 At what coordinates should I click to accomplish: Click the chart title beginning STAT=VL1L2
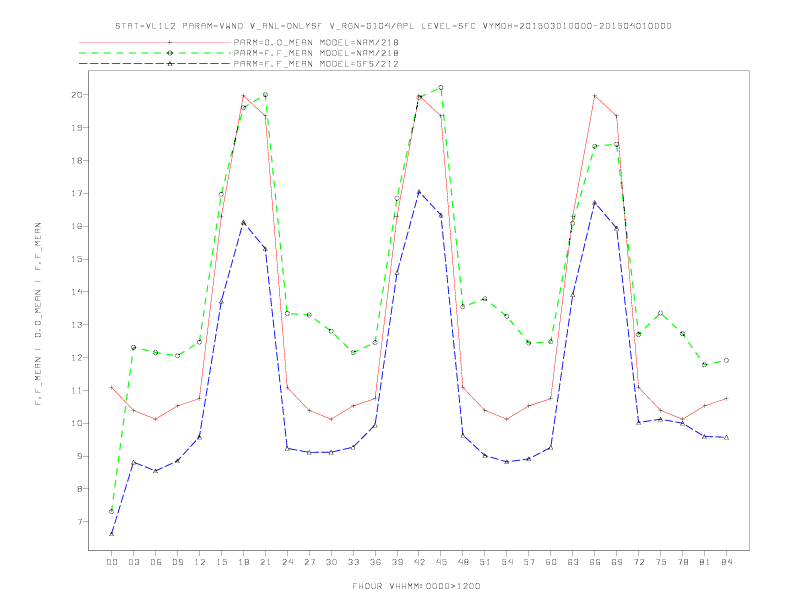coord(393,26)
